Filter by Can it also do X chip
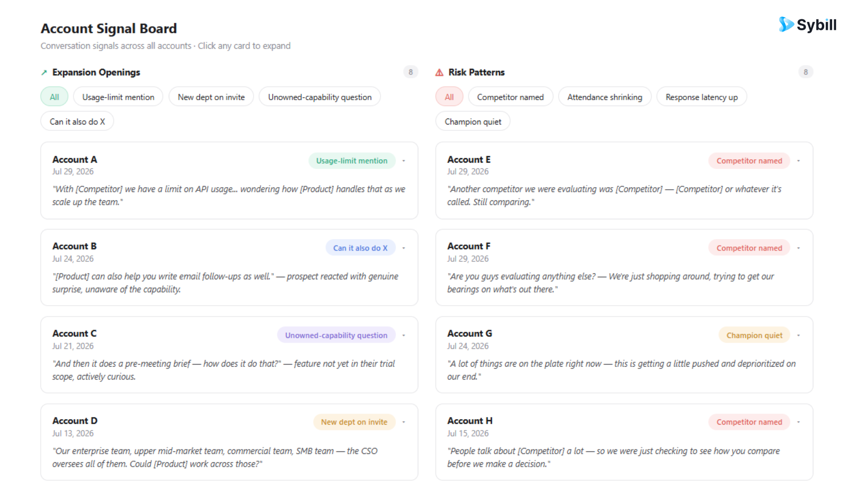Screen dimensions: 855x504 (77, 122)
